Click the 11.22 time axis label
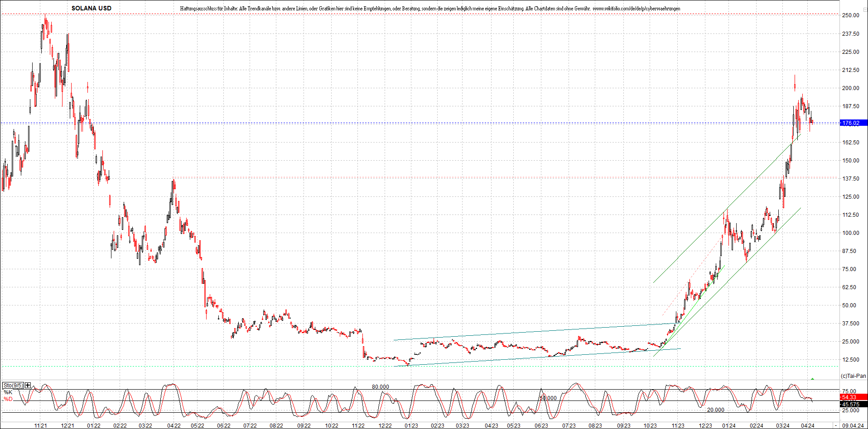Viewport: 868px width, 429px height. tap(358, 425)
